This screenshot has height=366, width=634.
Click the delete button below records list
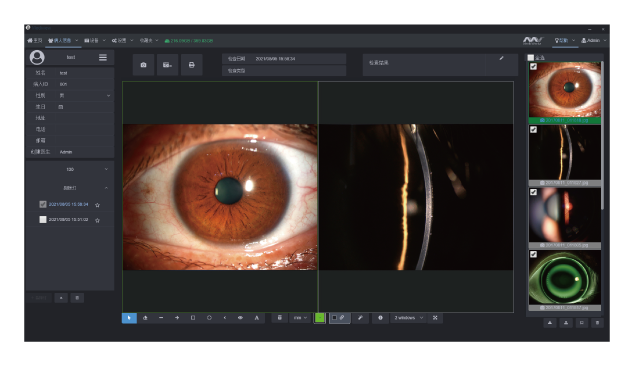coord(77,298)
